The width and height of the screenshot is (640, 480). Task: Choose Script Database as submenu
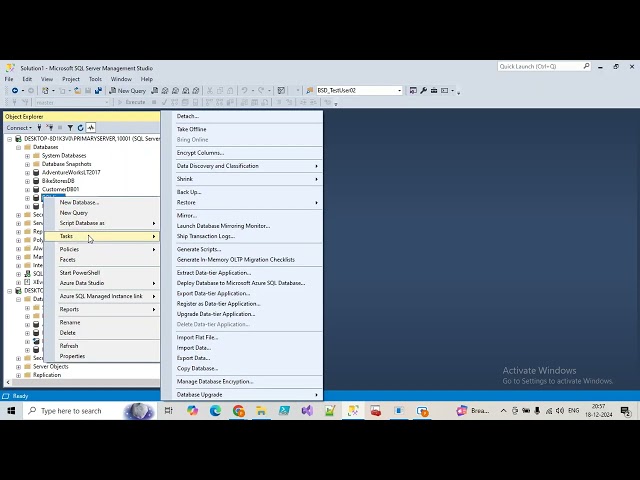[x=102, y=223]
